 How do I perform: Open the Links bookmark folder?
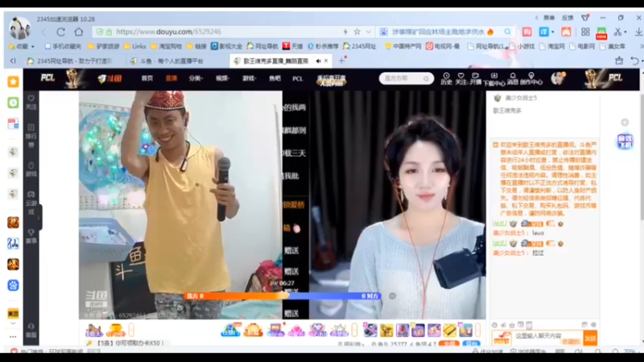coord(134,47)
